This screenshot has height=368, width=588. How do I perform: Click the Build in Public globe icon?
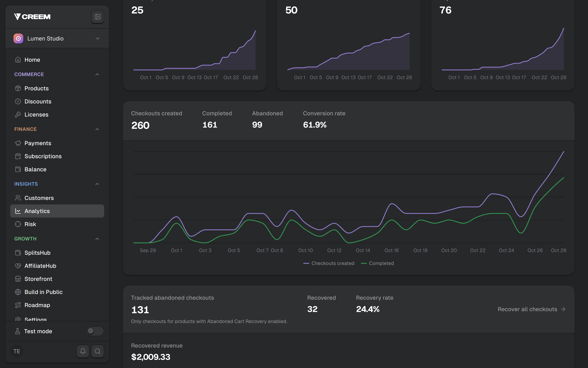pyautogui.click(x=18, y=292)
